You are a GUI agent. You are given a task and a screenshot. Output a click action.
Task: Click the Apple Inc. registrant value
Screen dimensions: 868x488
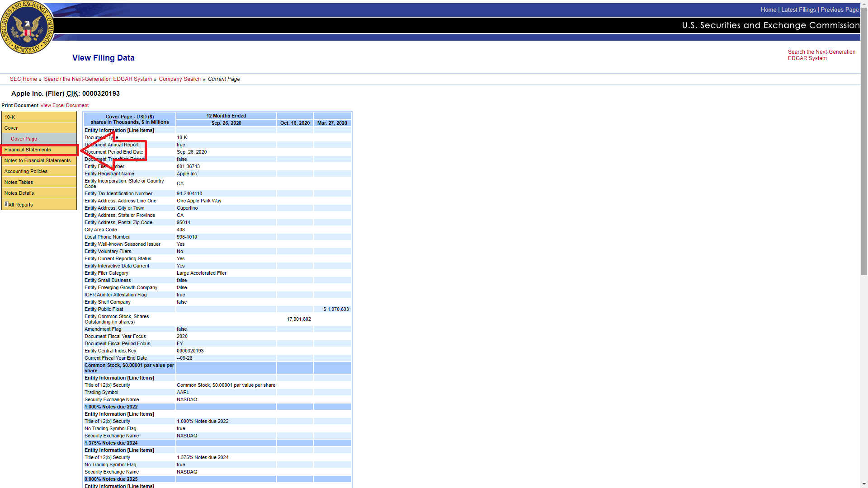coord(187,174)
